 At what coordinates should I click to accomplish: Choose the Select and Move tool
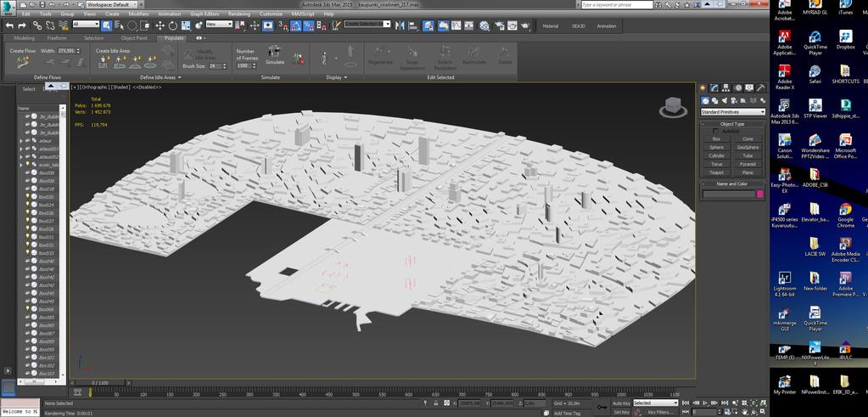[160, 25]
